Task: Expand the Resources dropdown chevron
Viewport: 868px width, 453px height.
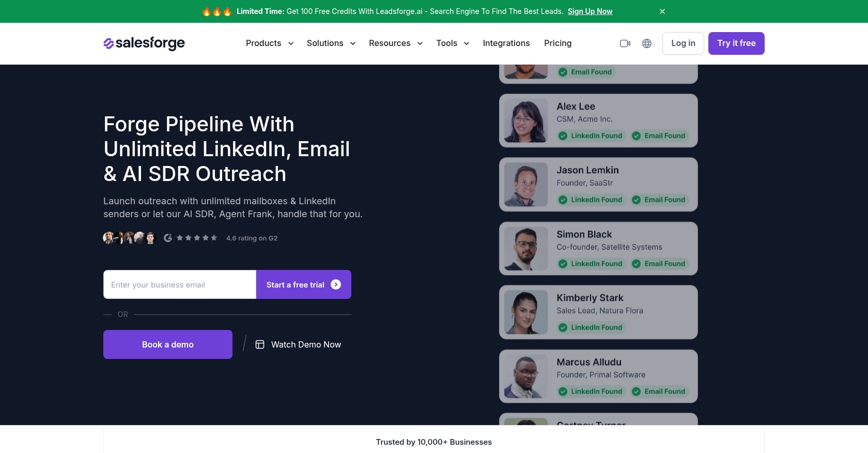Action: click(x=420, y=43)
